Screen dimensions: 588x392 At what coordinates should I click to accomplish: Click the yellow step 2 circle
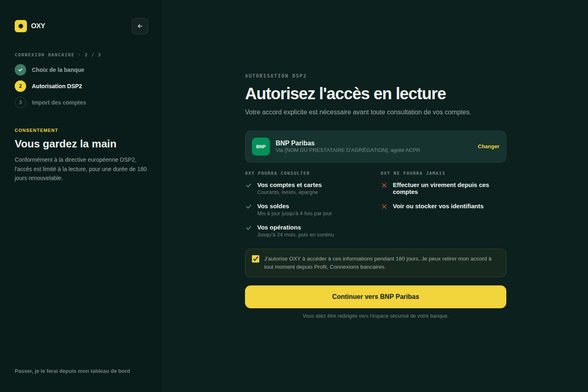pos(20,86)
